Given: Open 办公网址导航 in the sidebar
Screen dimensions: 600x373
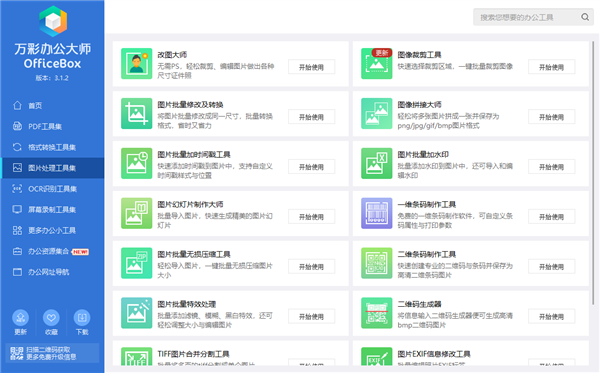Looking at the screenshot, I should click(52, 272).
